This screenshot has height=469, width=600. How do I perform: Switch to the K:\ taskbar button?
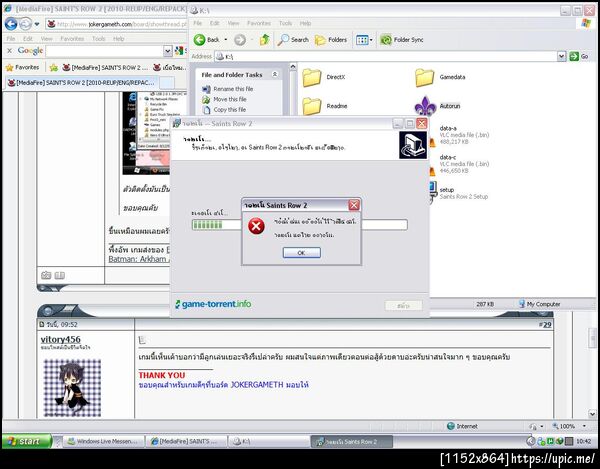point(269,441)
